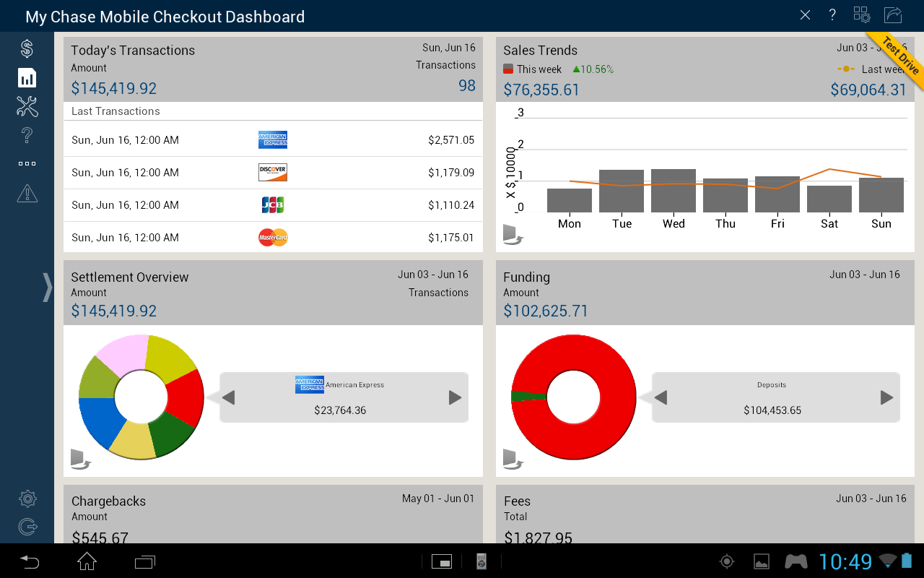Tap the JCB logo in Last Transactions
Screen dimensions: 924x578
[x=273, y=205]
